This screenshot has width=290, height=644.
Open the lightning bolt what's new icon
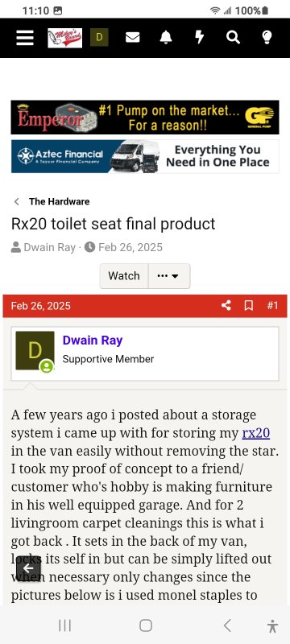pos(199,37)
